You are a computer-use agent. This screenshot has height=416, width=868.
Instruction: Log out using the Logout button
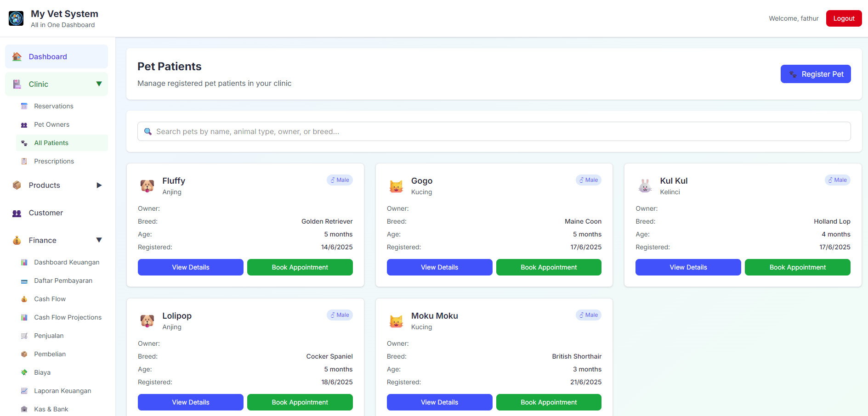pyautogui.click(x=844, y=18)
